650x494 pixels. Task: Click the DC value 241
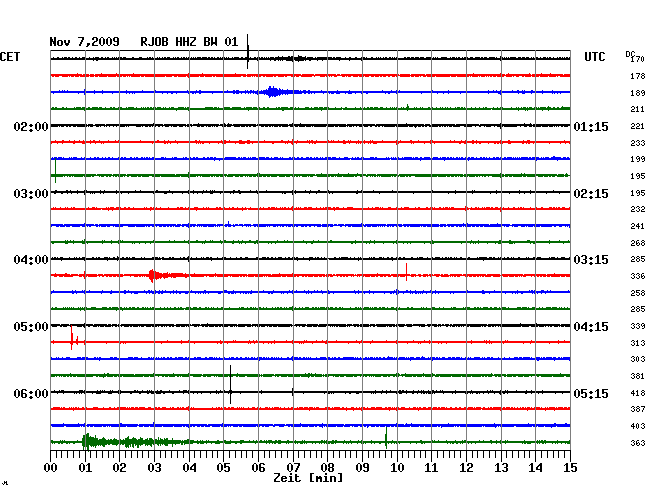click(x=638, y=226)
